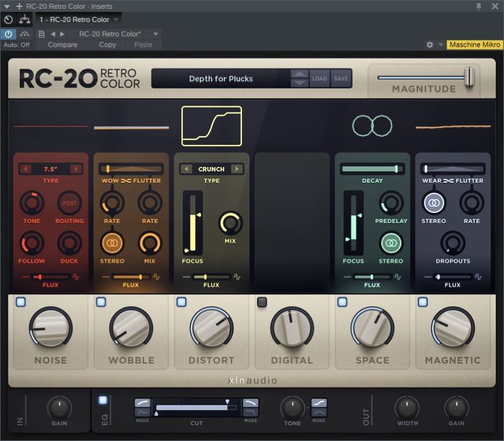Click the Wobble MIX knob

(x=150, y=243)
